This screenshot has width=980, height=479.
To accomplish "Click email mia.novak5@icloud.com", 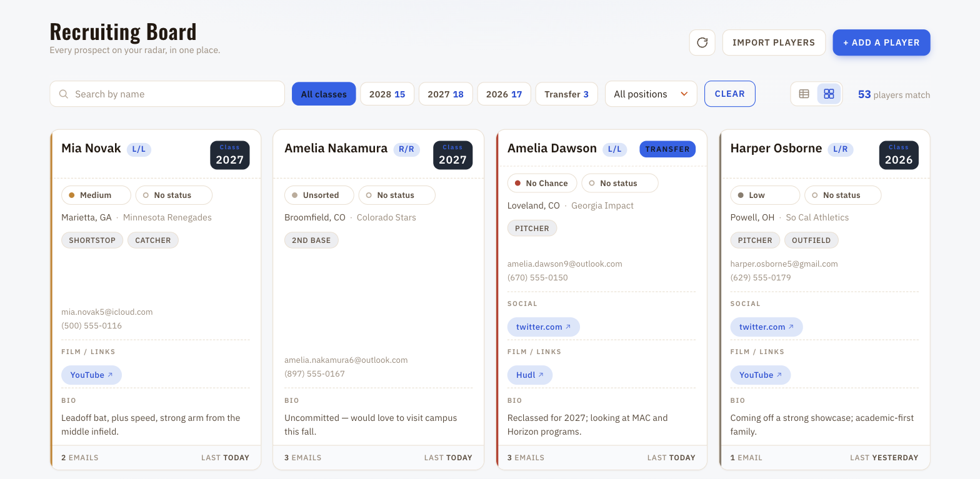I will click(x=107, y=312).
